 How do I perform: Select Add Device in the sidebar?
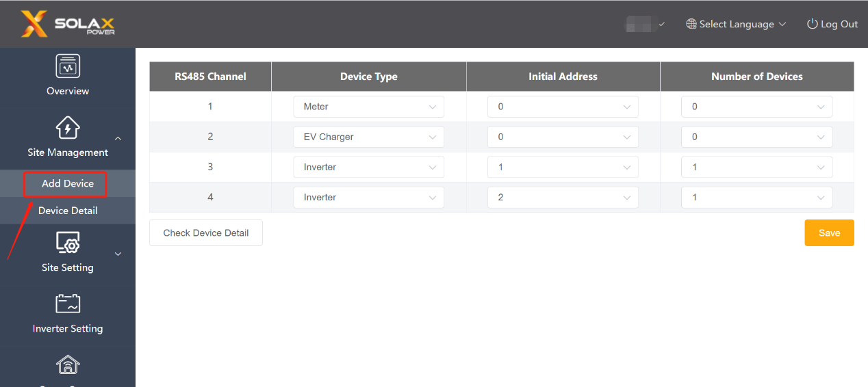(x=67, y=183)
